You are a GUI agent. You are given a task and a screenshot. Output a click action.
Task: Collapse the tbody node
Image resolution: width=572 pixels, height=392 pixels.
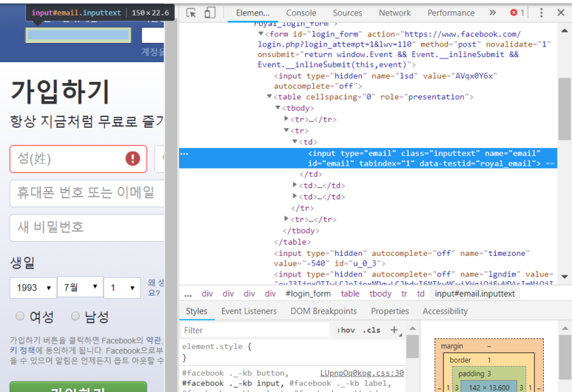[x=277, y=107]
